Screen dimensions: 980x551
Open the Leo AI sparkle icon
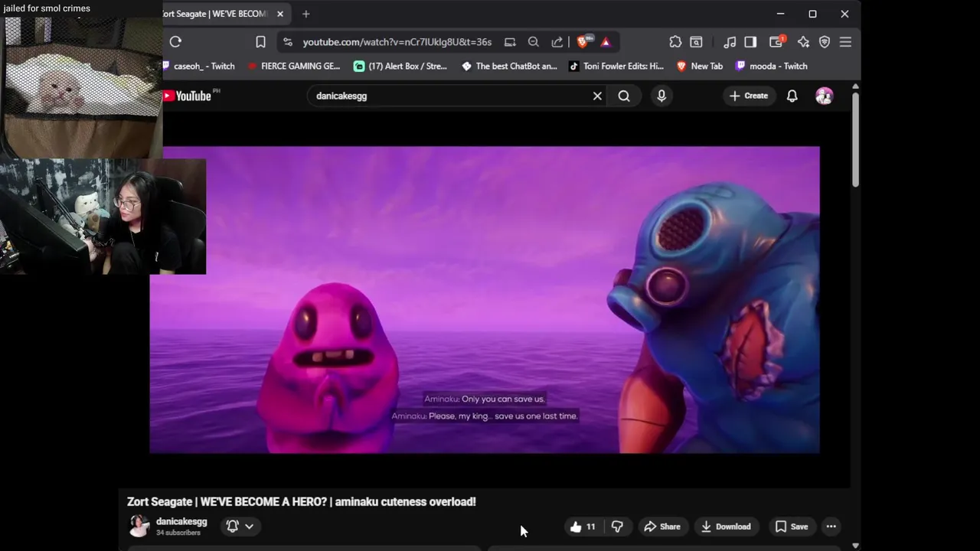tap(803, 42)
